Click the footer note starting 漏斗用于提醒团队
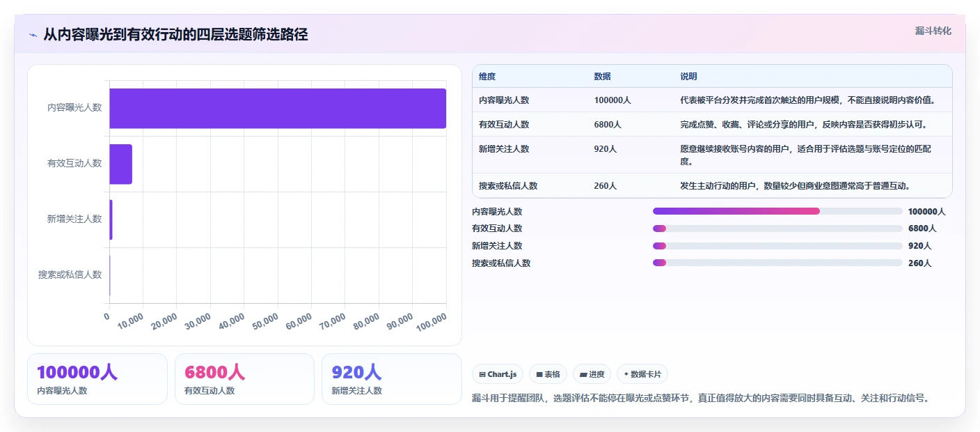The height and width of the screenshot is (432, 980). coord(701,399)
